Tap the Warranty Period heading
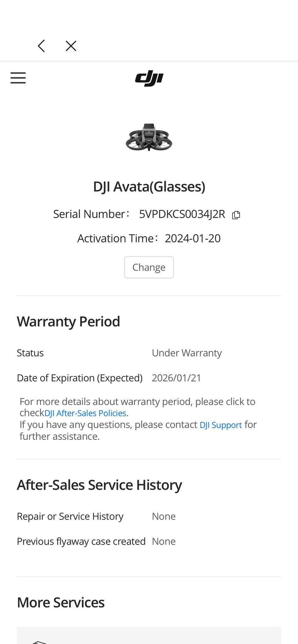Viewport: 298px width, 644px height. click(x=68, y=322)
